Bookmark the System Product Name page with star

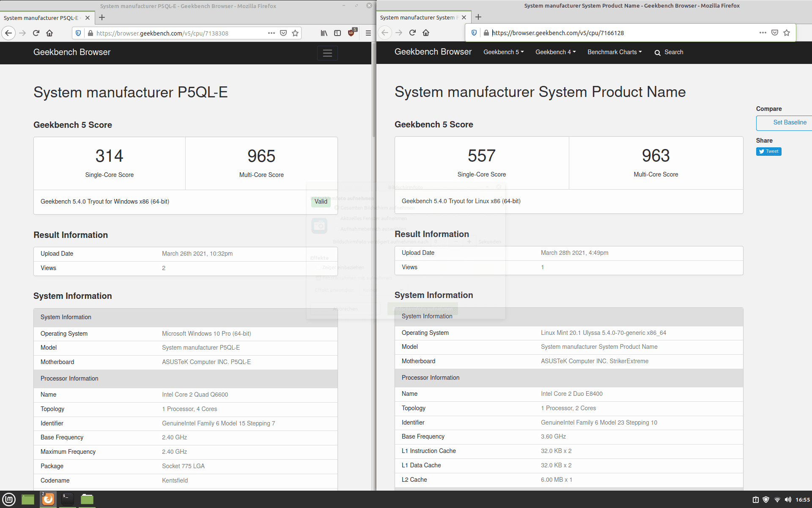coord(787,33)
